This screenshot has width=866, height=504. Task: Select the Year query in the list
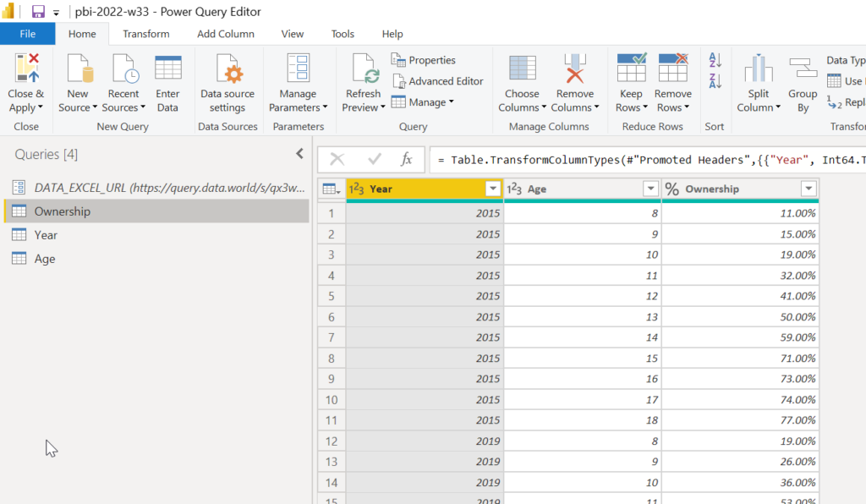coord(46,235)
